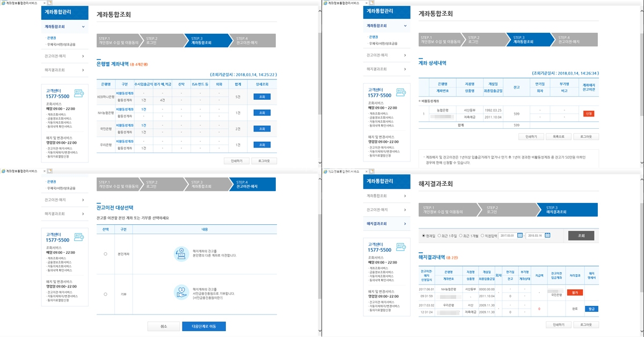The image size is (644, 337).
Task: Click customer center icon on 잔고이전 대상선택 page
Action: (79, 237)
